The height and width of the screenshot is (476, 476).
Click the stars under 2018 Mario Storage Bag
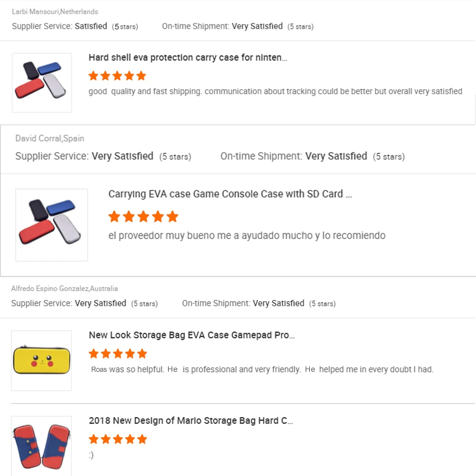[118, 439]
